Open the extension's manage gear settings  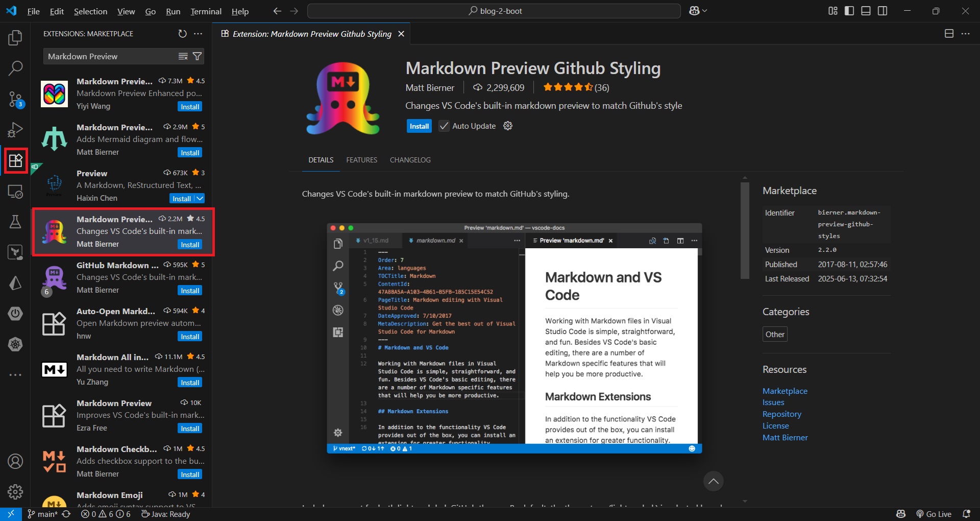[508, 126]
